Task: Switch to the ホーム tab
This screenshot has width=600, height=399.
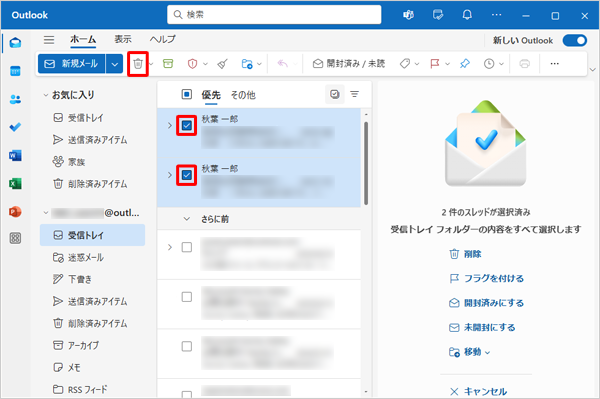Action: click(x=83, y=39)
